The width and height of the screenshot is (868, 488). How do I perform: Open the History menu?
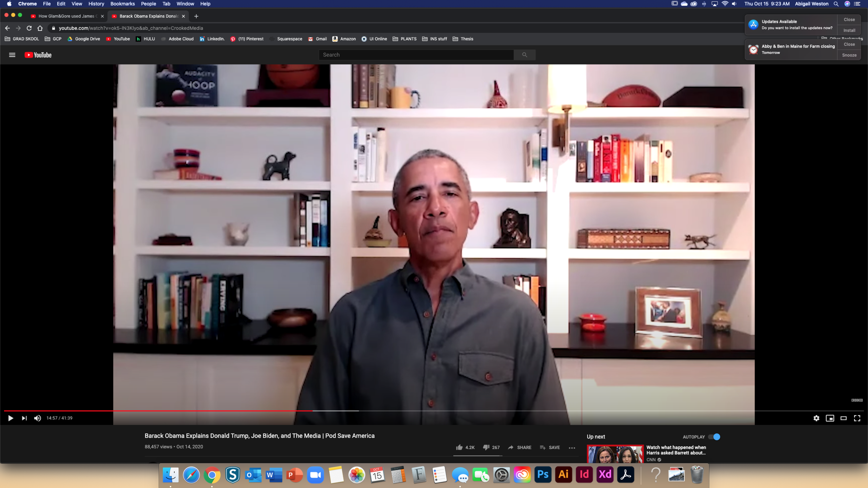tap(96, 4)
